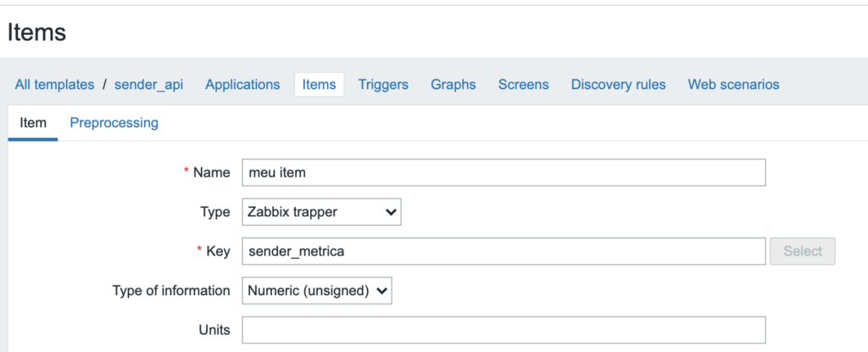Image resolution: width=868 pixels, height=352 pixels.
Task: Click the Name field containing 'meu item'
Action: point(504,172)
